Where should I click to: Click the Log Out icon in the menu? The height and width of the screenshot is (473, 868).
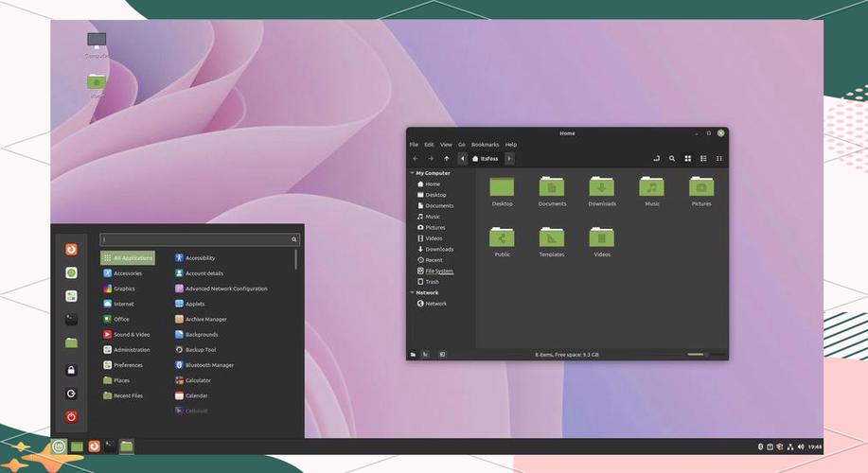(x=71, y=394)
